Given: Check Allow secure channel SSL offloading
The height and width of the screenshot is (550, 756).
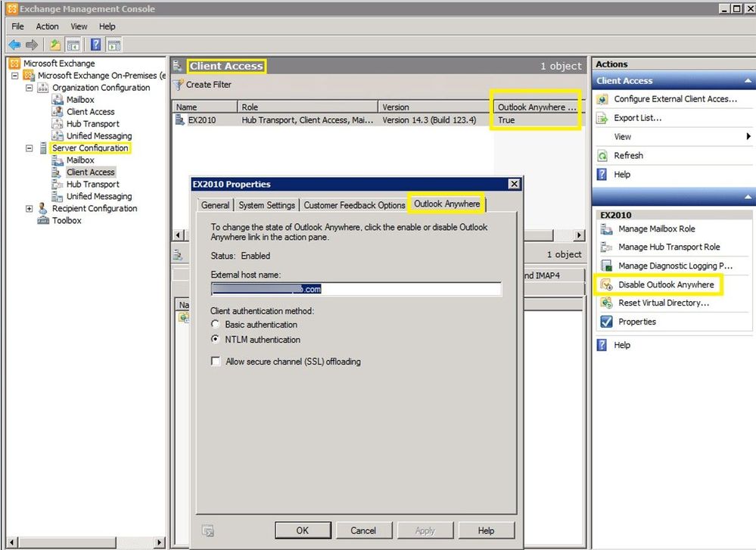Looking at the screenshot, I should [215, 362].
